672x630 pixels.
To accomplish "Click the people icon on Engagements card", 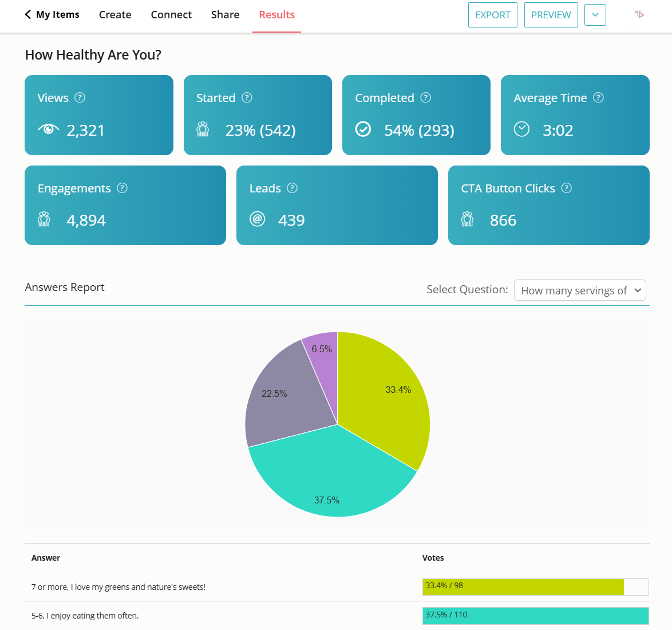I will pyautogui.click(x=45, y=219).
